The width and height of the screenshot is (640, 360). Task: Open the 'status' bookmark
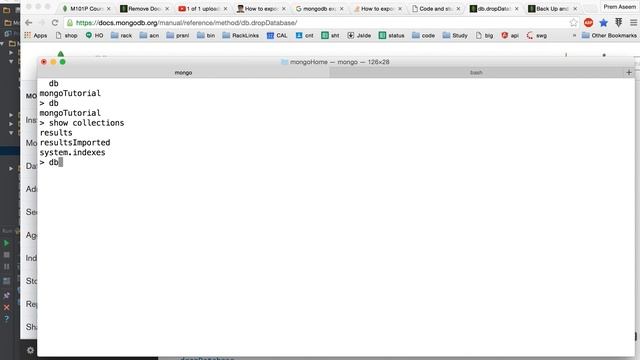(391, 36)
